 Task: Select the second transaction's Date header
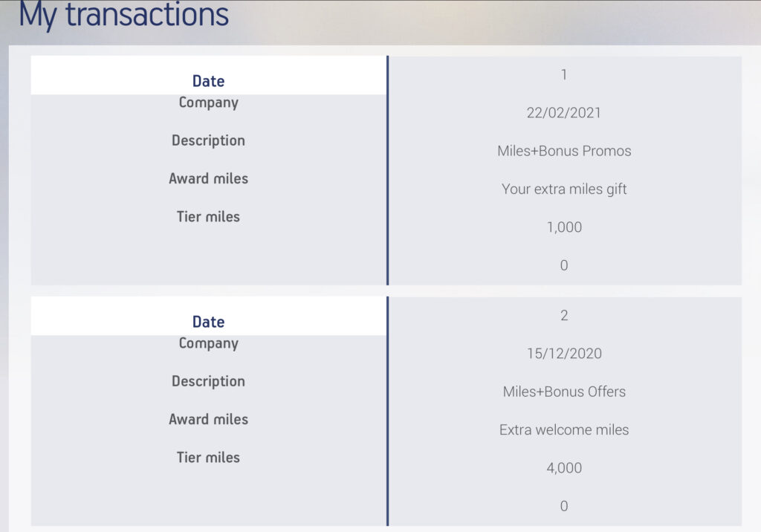tap(208, 322)
